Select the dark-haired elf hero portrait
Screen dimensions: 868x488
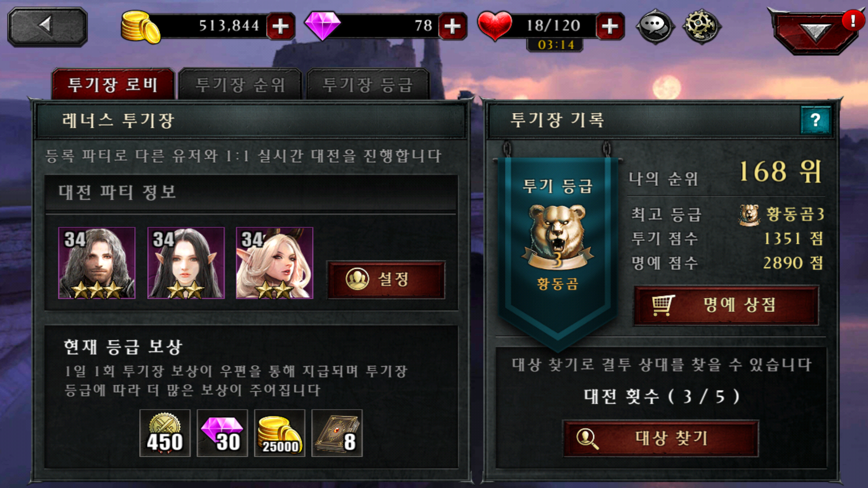coord(186,263)
